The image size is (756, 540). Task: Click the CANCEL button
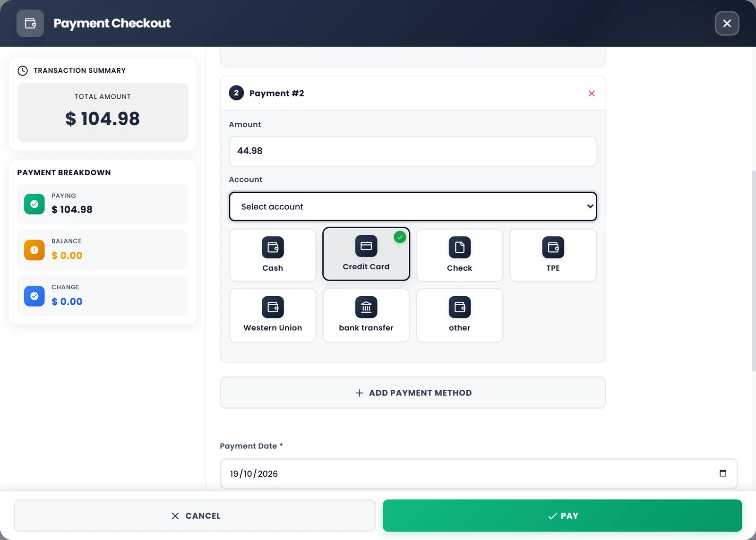195,515
